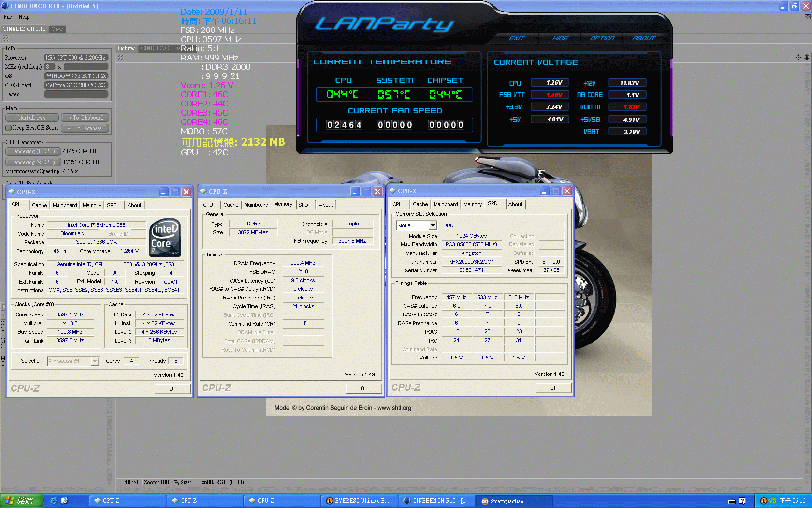
Task: Click the taskbar clock
Action: (793, 501)
